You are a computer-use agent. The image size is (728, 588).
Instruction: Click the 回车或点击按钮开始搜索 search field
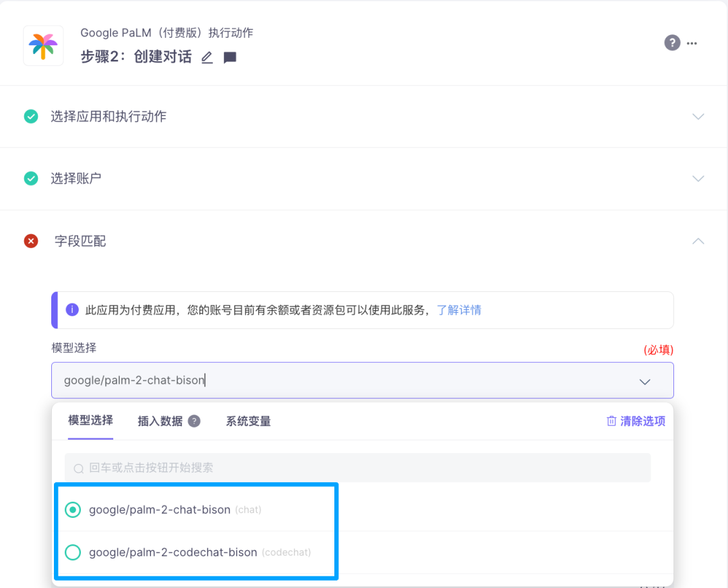tap(357, 468)
